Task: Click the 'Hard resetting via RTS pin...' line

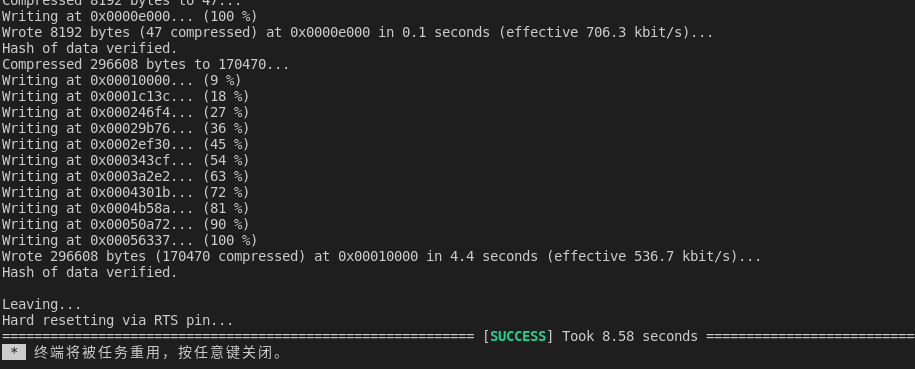Action: (x=117, y=321)
